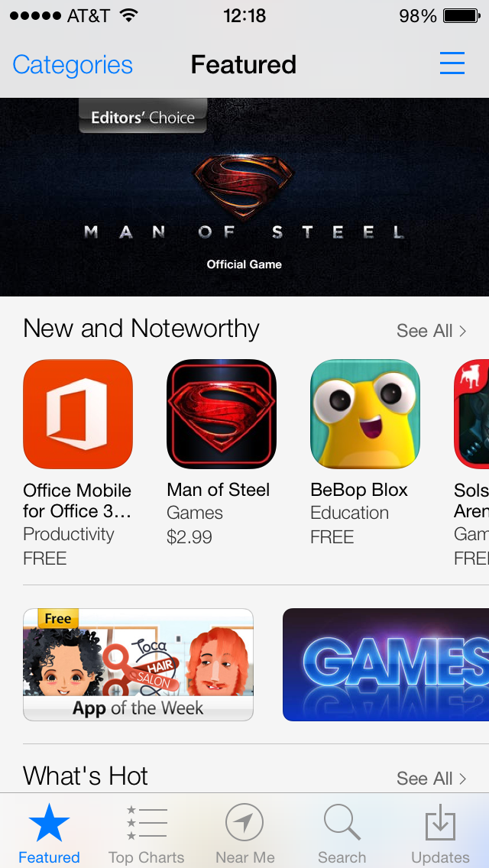The width and height of the screenshot is (489, 868).
Task: Tap the Office Mobile app icon
Action: [x=77, y=414]
